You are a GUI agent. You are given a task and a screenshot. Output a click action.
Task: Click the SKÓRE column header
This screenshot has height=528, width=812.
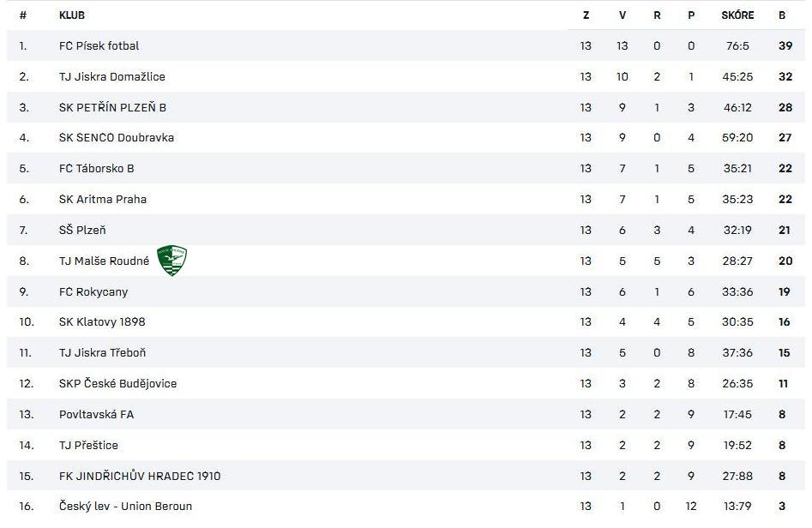tap(737, 15)
